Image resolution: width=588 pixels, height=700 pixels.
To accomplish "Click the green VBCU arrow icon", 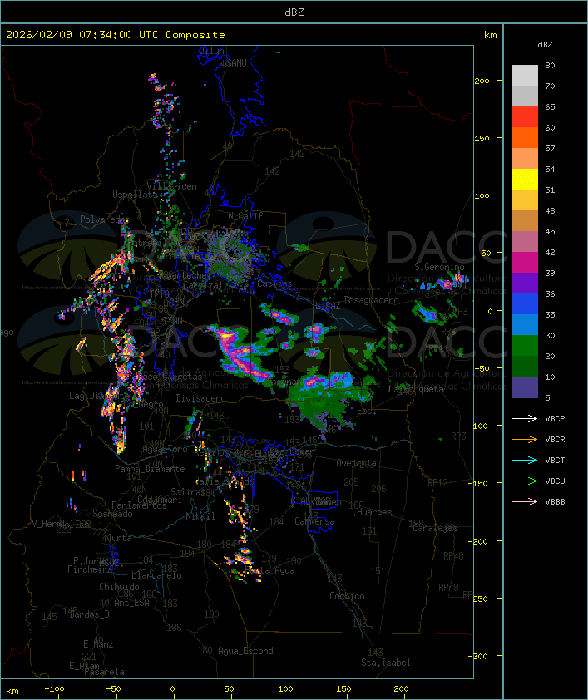I will (525, 481).
